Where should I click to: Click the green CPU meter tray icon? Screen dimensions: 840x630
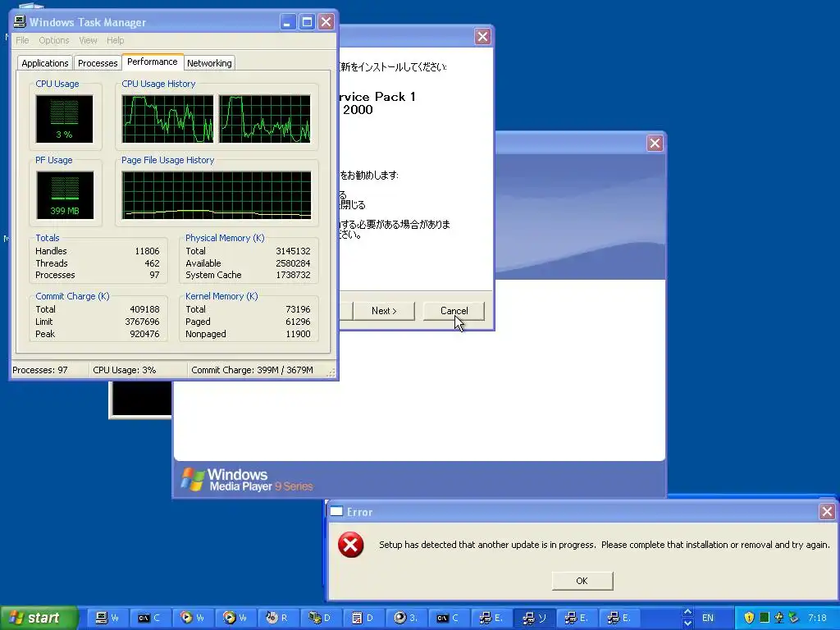coord(765,618)
